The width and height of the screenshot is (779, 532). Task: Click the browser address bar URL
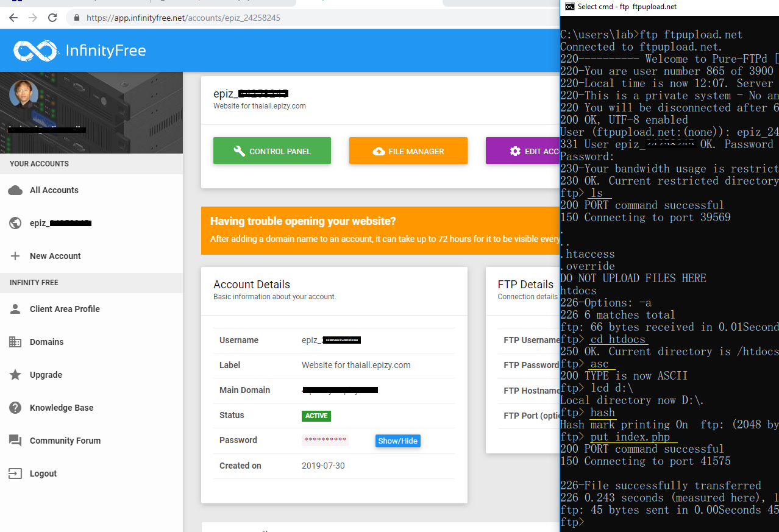[183, 18]
